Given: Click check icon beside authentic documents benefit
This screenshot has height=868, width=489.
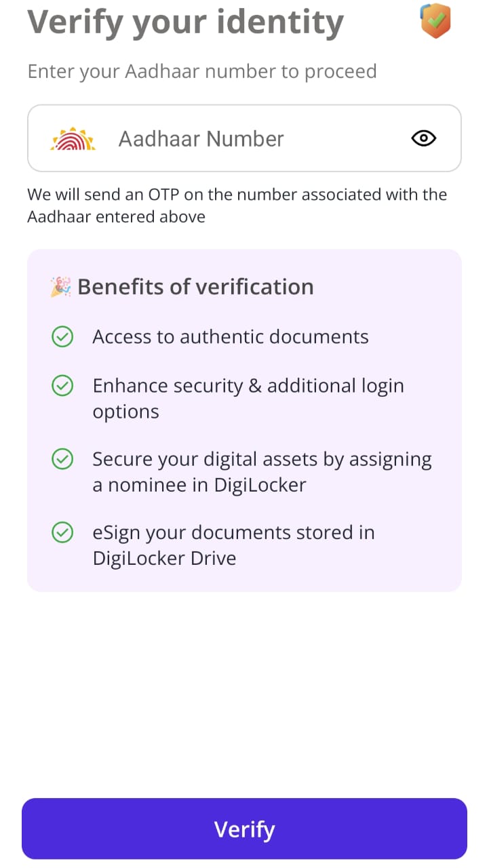Looking at the screenshot, I should 62,337.
